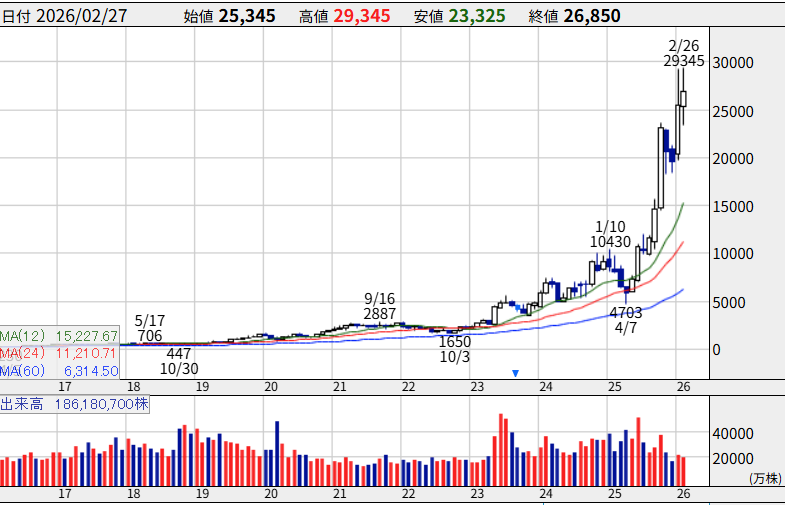
Task: Select the 2/26 peak label 29345
Action: [x=684, y=61]
